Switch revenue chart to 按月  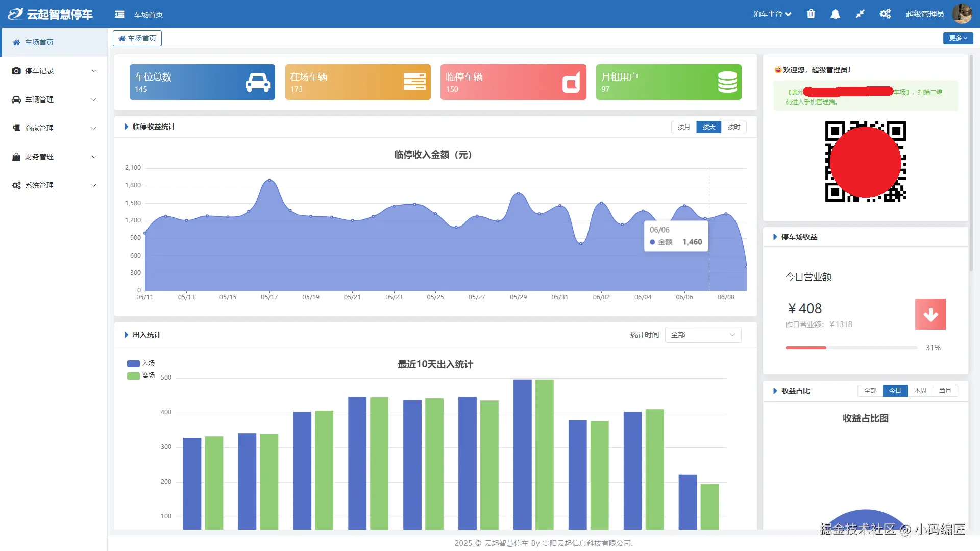(x=683, y=127)
